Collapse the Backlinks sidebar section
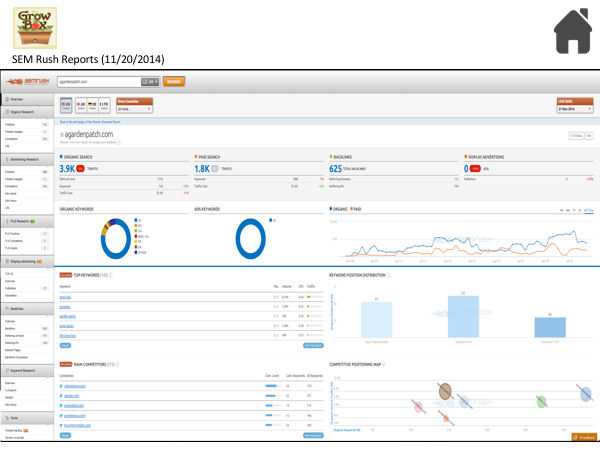 pos(27,308)
